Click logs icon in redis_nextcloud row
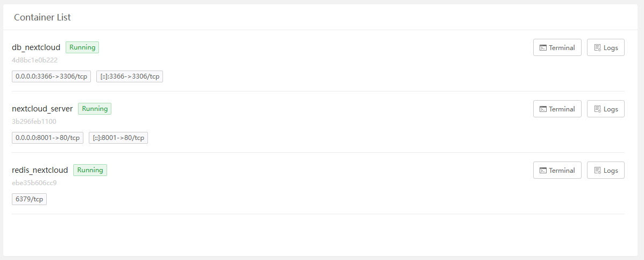Screen dimensions: 644x260 pyautogui.click(x=597, y=171)
